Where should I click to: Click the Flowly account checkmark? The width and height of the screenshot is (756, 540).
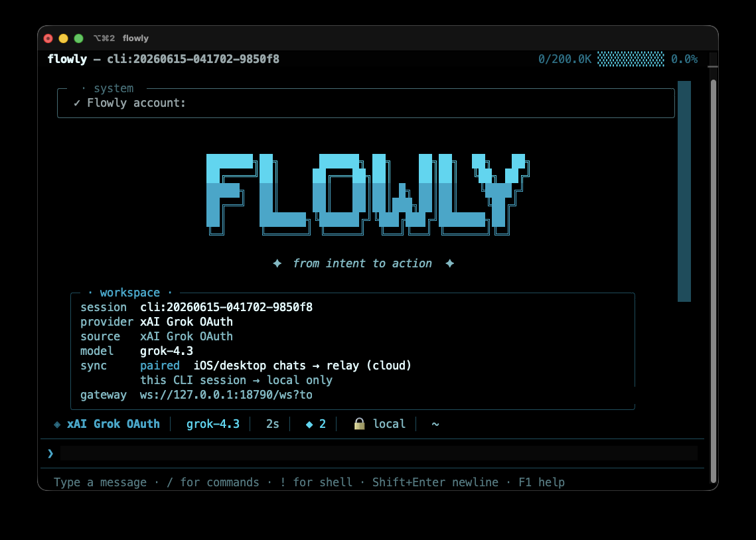click(76, 103)
